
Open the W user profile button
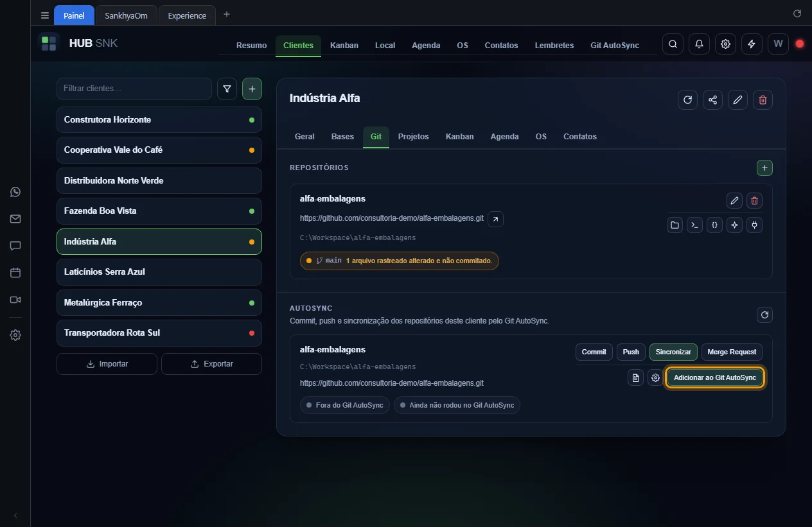point(778,44)
